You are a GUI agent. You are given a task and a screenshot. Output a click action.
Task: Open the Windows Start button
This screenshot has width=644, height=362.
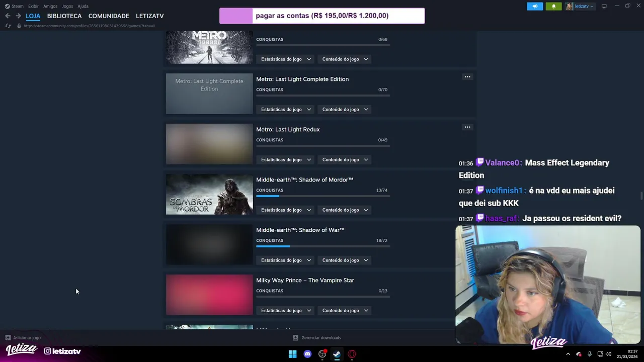(x=292, y=354)
